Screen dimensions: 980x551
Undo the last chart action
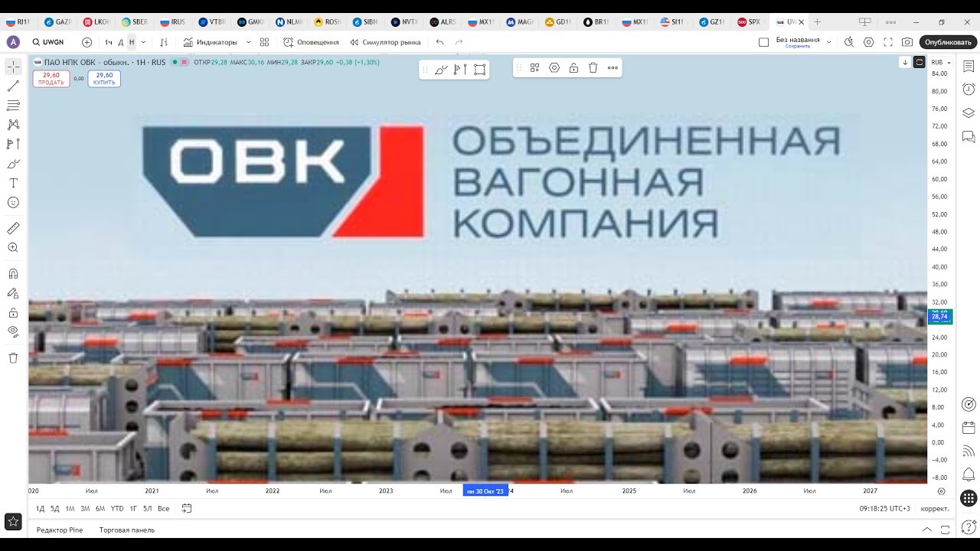[439, 42]
